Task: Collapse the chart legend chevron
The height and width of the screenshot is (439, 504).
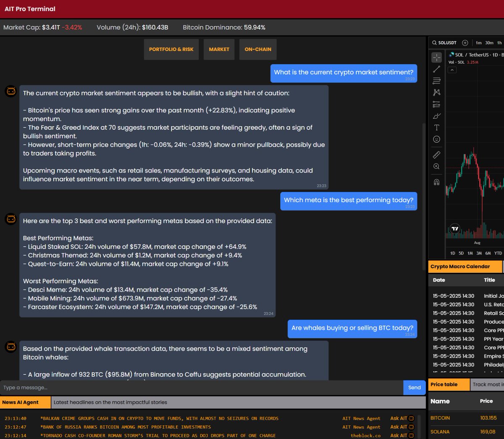Action: click(452, 70)
